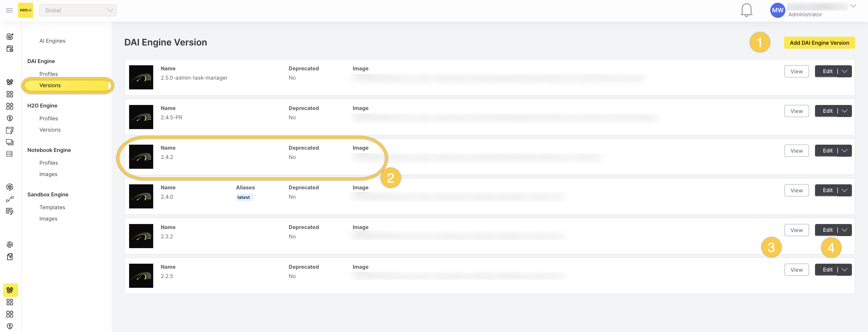Open Images under Notebook Engine
Image resolution: width=868 pixels, height=332 pixels.
pos(48,174)
